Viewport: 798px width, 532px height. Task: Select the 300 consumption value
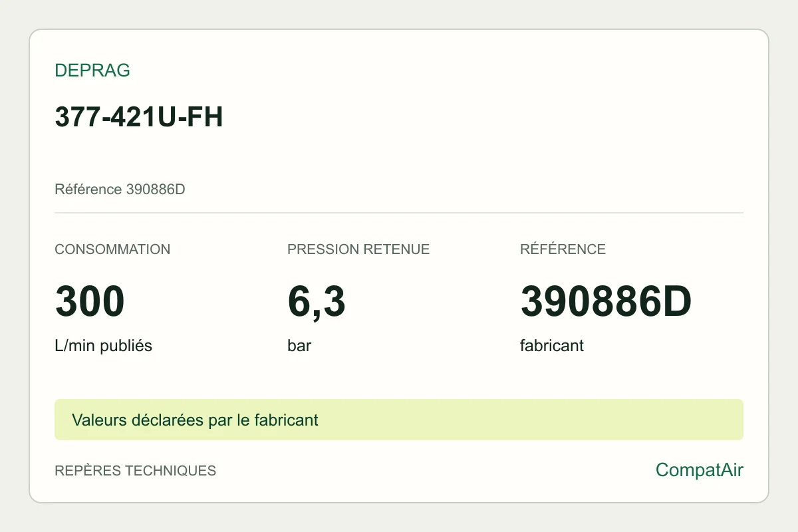[90, 301]
